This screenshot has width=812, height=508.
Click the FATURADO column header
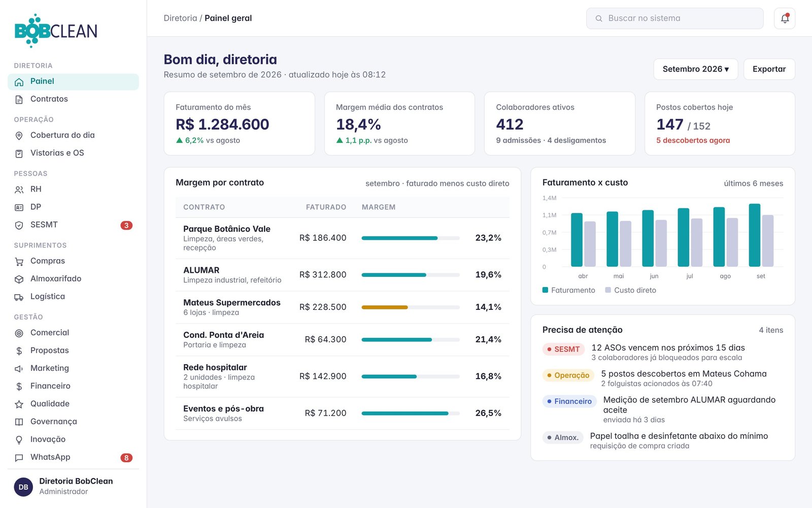(x=326, y=207)
